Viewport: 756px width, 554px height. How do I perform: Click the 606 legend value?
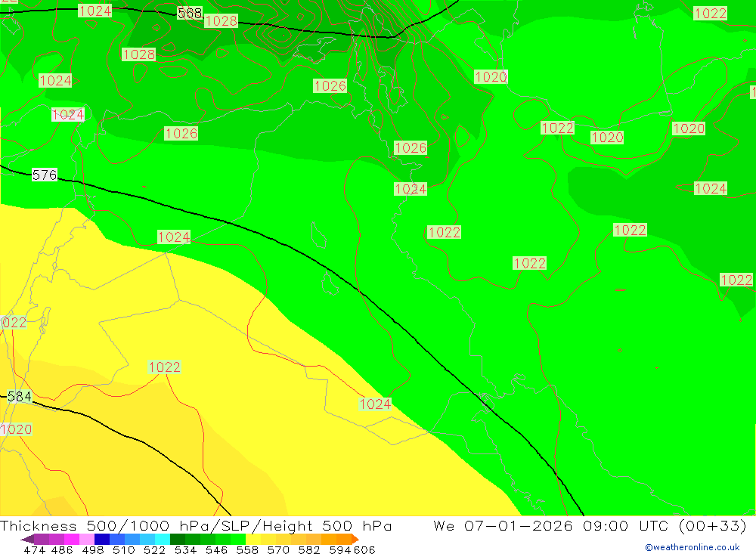tap(364, 549)
